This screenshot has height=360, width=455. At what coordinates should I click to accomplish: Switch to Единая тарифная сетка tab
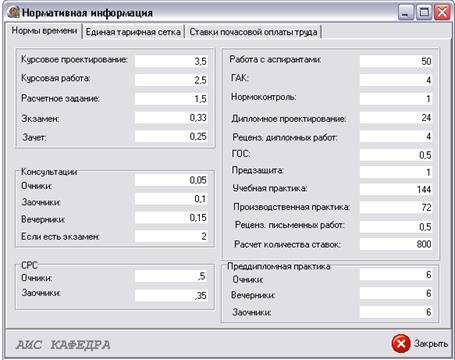pos(133,32)
